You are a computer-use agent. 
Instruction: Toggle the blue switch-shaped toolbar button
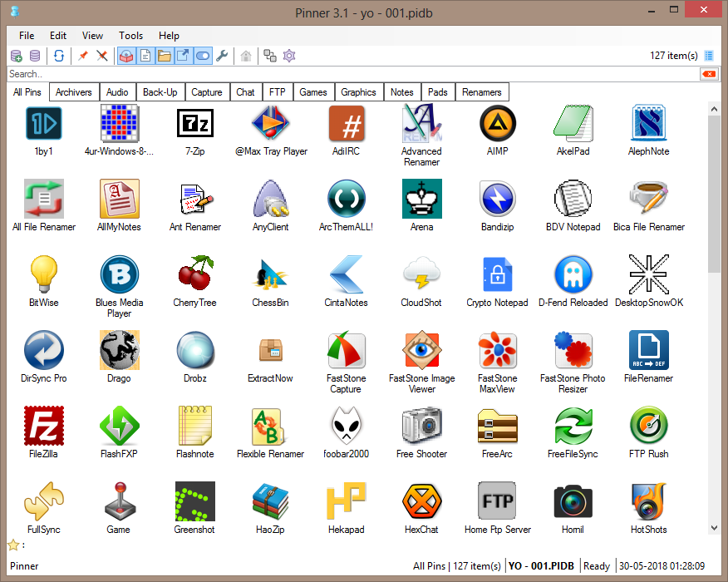(x=203, y=57)
